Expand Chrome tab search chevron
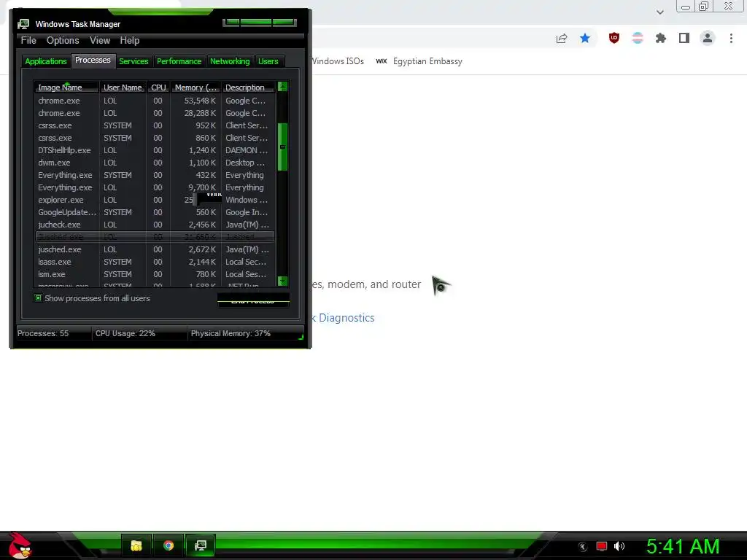Image resolution: width=747 pixels, height=560 pixels. click(659, 12)
